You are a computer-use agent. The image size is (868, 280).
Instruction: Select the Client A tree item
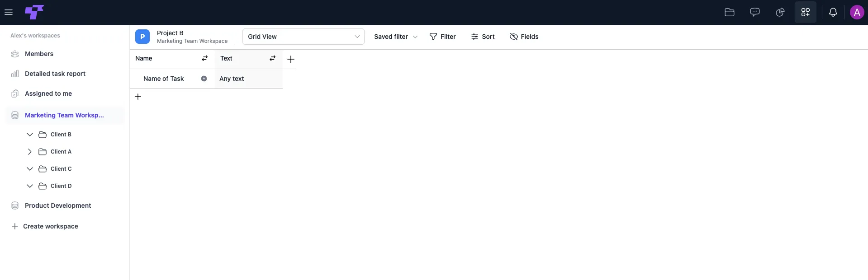(61, 152)
